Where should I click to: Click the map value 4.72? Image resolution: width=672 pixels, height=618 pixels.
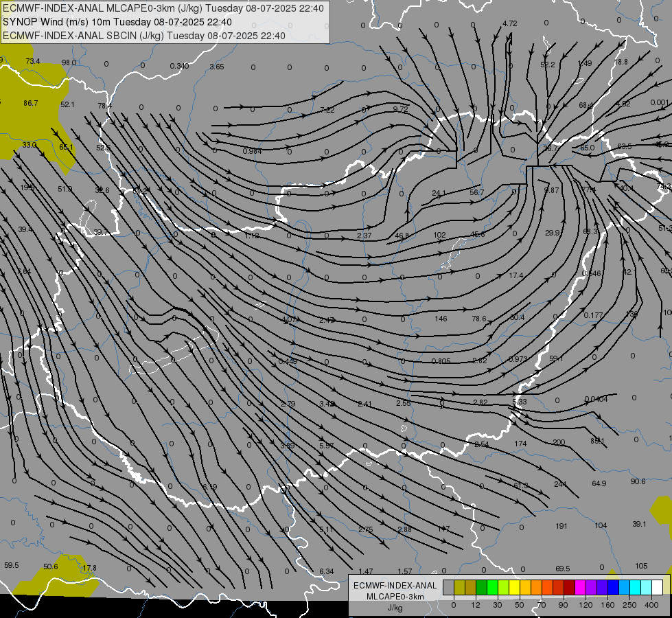509,23
